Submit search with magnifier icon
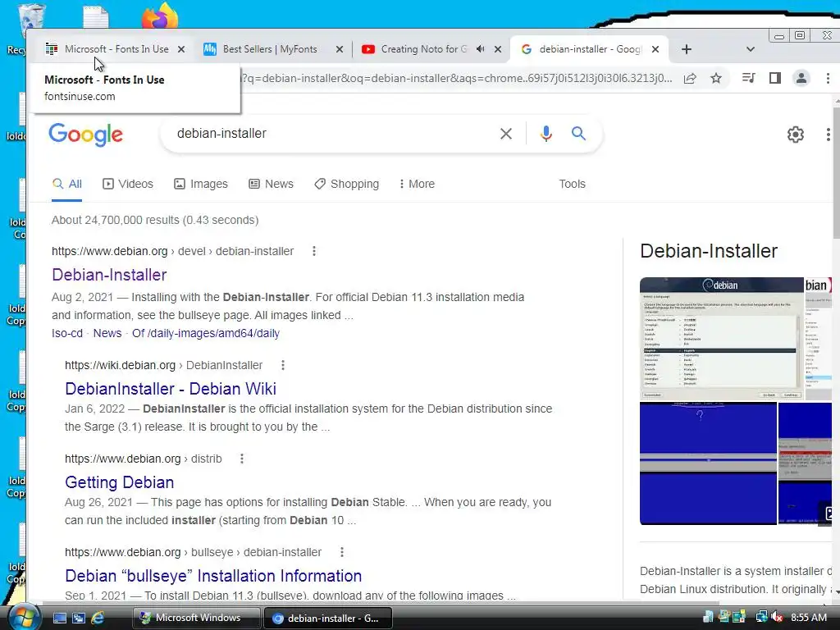Image resolution: width=840 pixels, height=630 pixels. point(578,134)
